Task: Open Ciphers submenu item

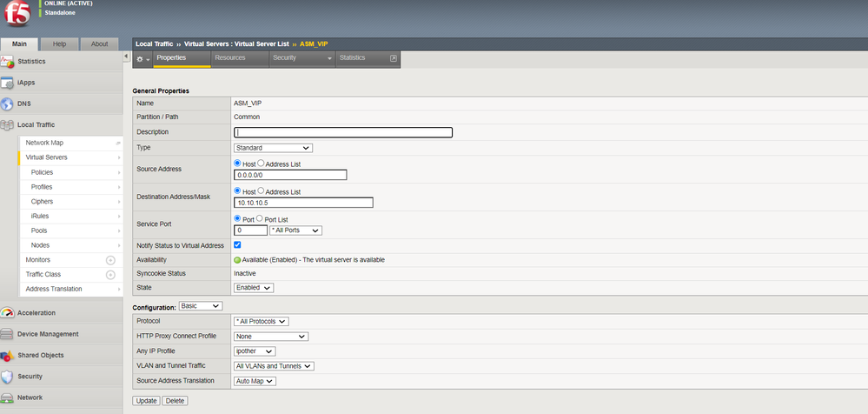Action: coord(42,202)
